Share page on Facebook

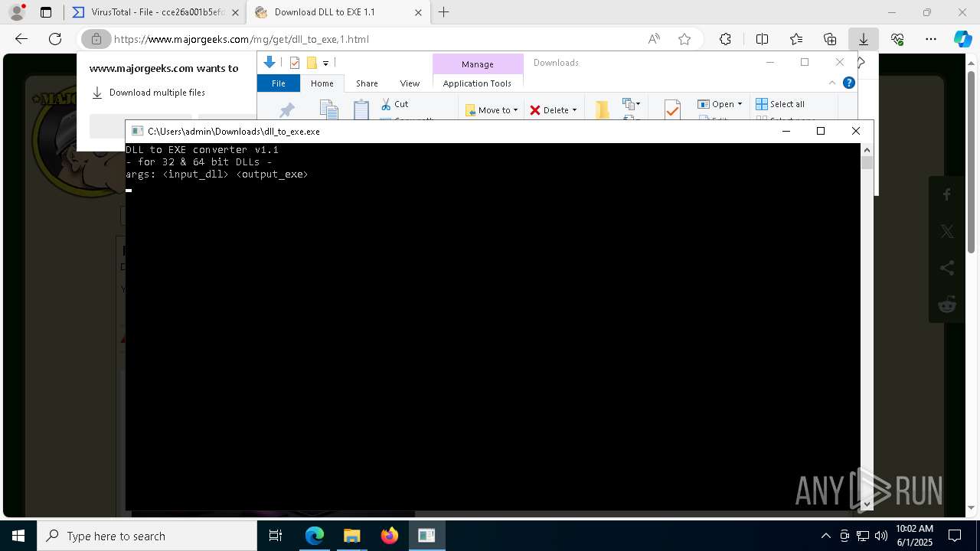click(x=947, y=194)
